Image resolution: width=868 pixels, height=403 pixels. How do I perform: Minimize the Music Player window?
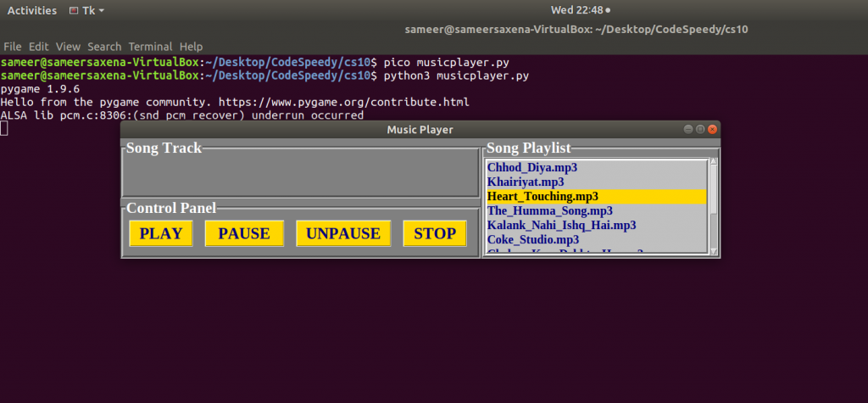click(x=688, y=130)
